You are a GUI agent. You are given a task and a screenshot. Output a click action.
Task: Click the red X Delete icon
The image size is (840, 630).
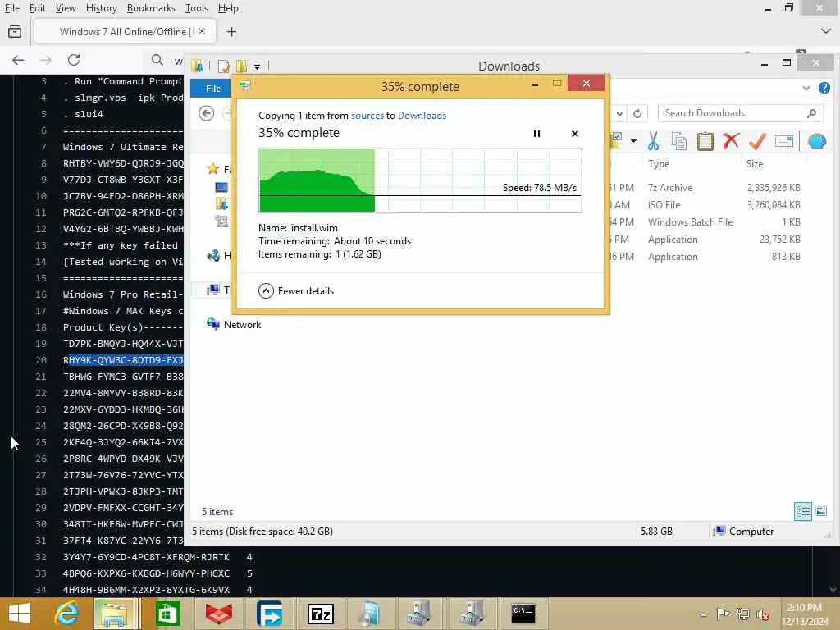pyautogui.click(x=731, y=141)
